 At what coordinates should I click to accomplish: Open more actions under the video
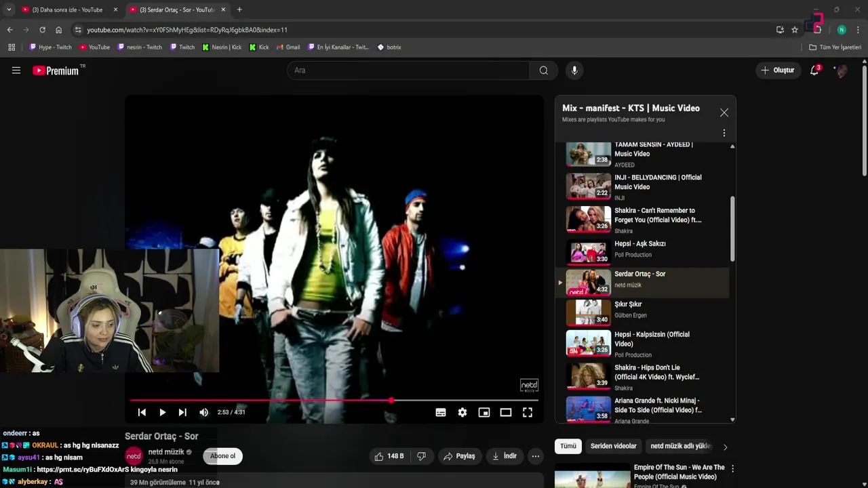pyautogui.click(x=536, y=456)
